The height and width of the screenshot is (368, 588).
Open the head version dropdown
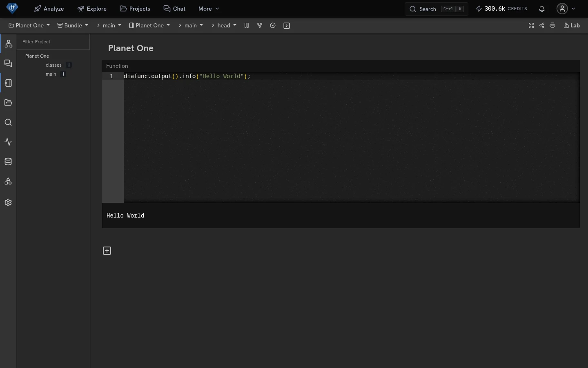click(224, 25)
